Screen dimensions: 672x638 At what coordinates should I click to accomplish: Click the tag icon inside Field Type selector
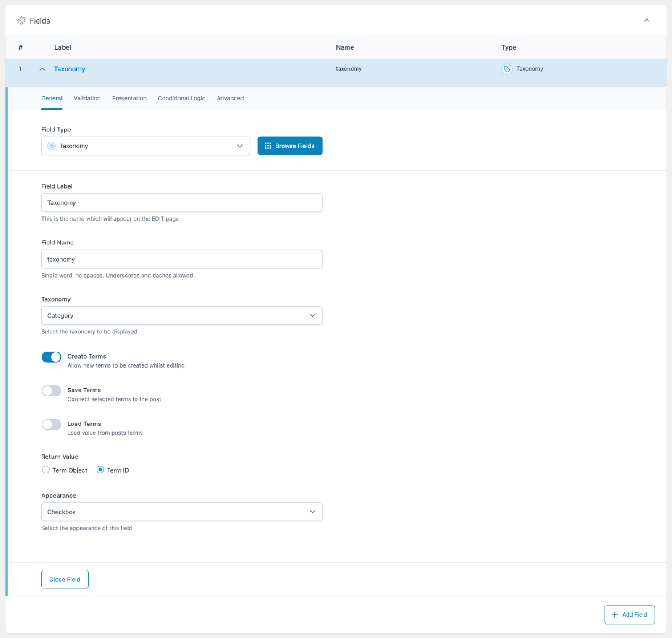click(52, 146)
